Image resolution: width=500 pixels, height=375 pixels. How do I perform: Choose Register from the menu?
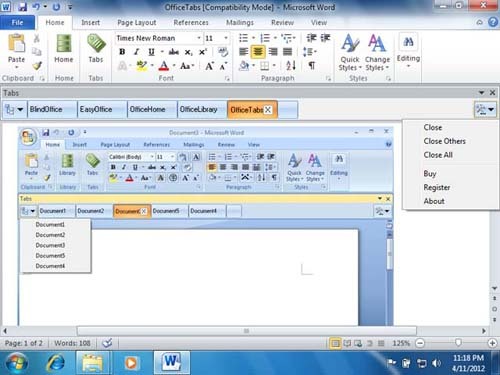click(x=437, y=187)
